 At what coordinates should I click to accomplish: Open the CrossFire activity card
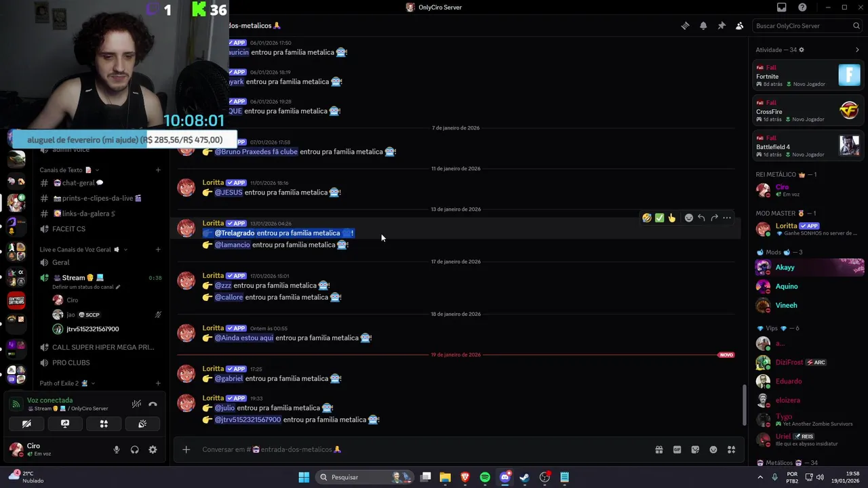coord(808,110)
